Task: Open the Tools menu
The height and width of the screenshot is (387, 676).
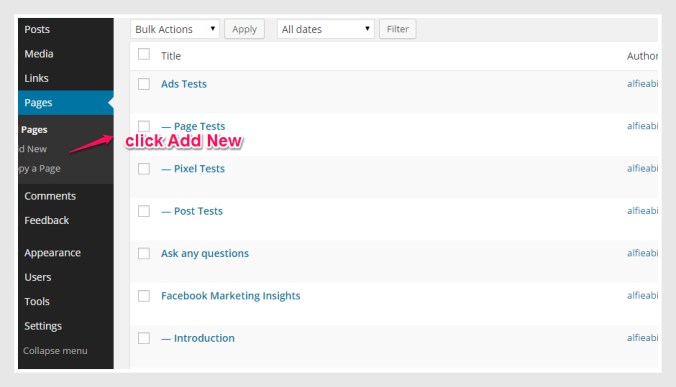Action: tap(37, 301)
